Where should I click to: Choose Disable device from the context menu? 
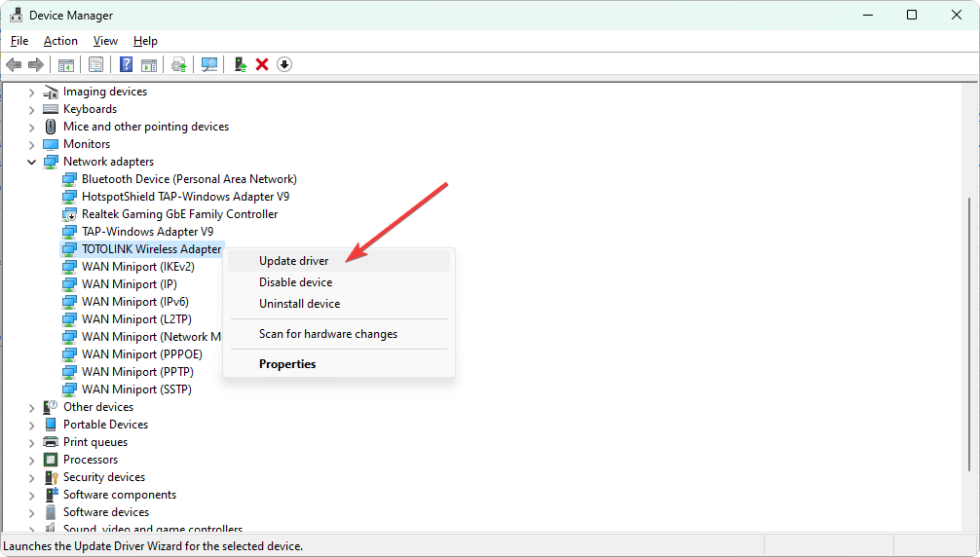point(339,282)
